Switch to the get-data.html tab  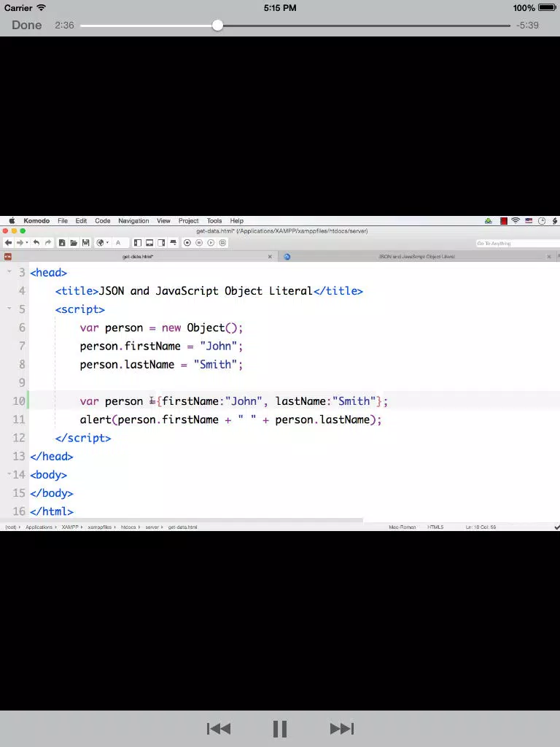coord(138,256)
